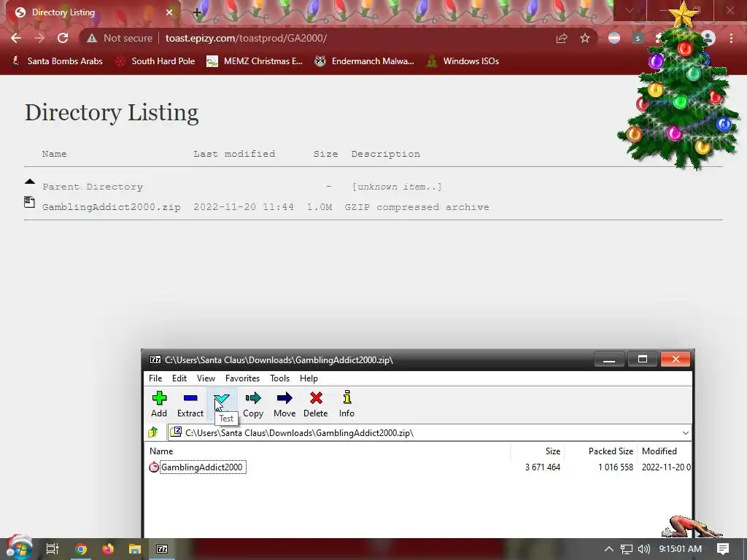Open Chrome's three-dot menu
Image resolution: width=747 pixels, height=560 pixels.
pos(731,38)
